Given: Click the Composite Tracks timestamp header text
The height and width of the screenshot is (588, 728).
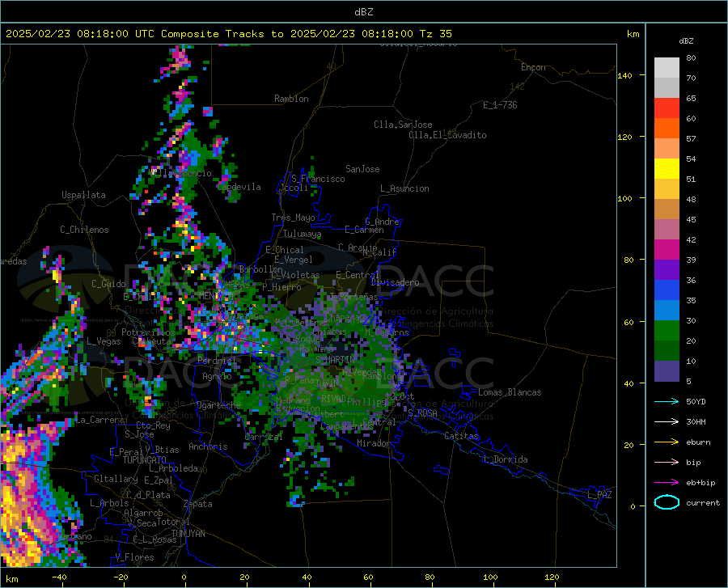Looking at the screenshot, I should point(228,34).
